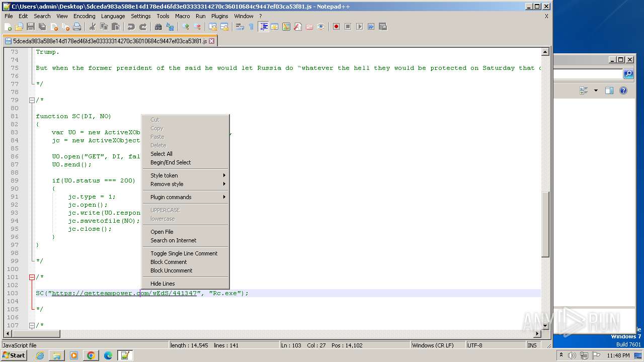The height and width of the screenshot is (362, 644).
Task: Open the Macro menu
Action: point(182,16)
